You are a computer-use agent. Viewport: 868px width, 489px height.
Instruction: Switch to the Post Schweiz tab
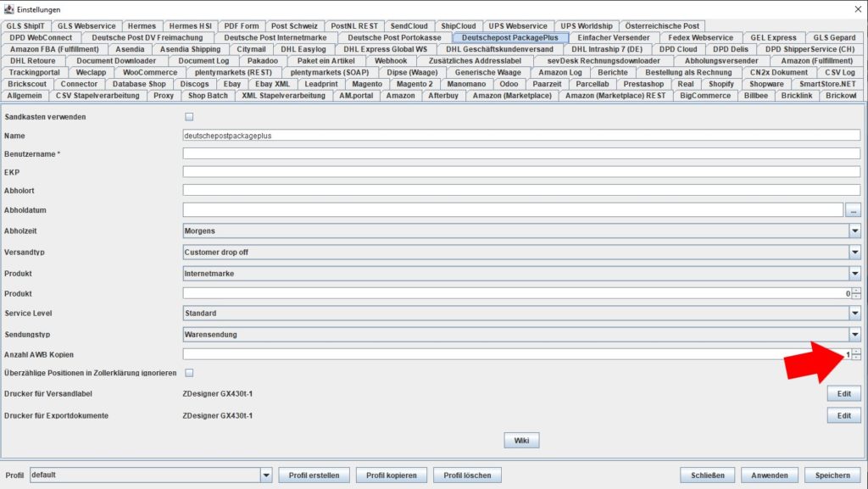click(294, 26)
